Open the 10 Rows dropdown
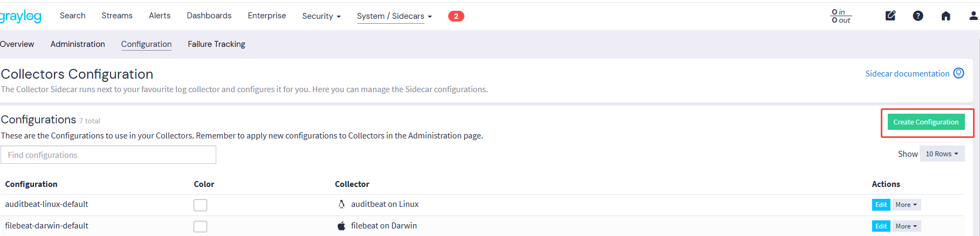980x236 pixels. (x=942, y=154)
